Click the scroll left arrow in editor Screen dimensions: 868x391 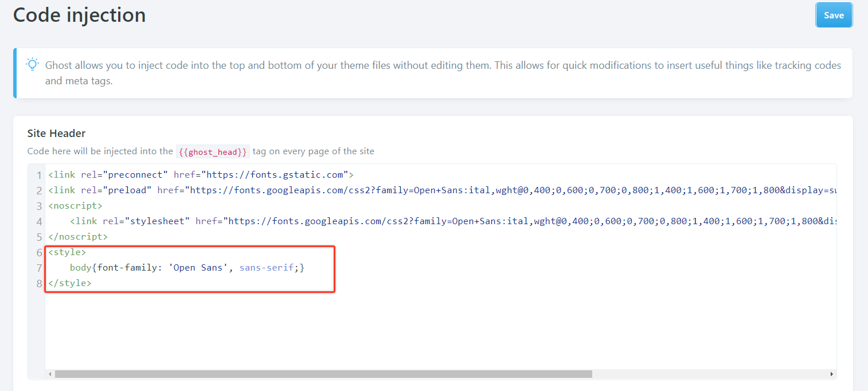pyautogui.click(x=50, y=374)
